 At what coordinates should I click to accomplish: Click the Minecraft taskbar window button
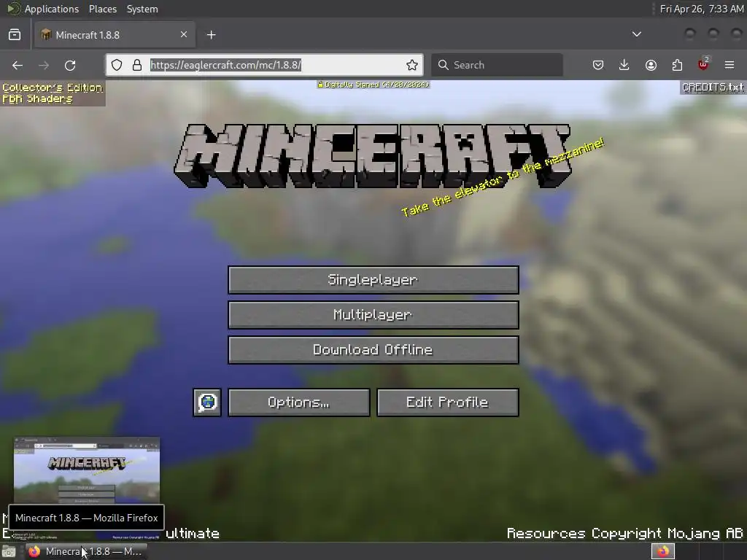click(x=86, y=551)
